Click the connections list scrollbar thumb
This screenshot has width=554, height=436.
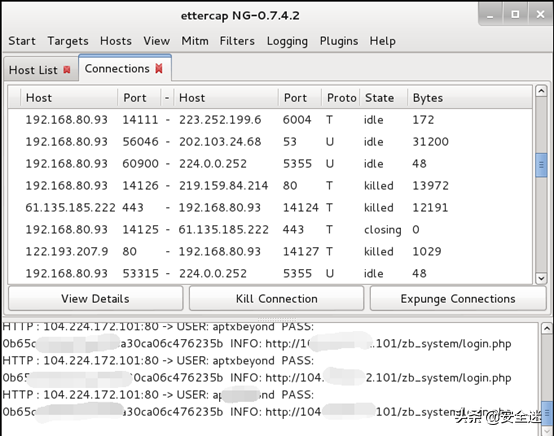coord(541,165)
